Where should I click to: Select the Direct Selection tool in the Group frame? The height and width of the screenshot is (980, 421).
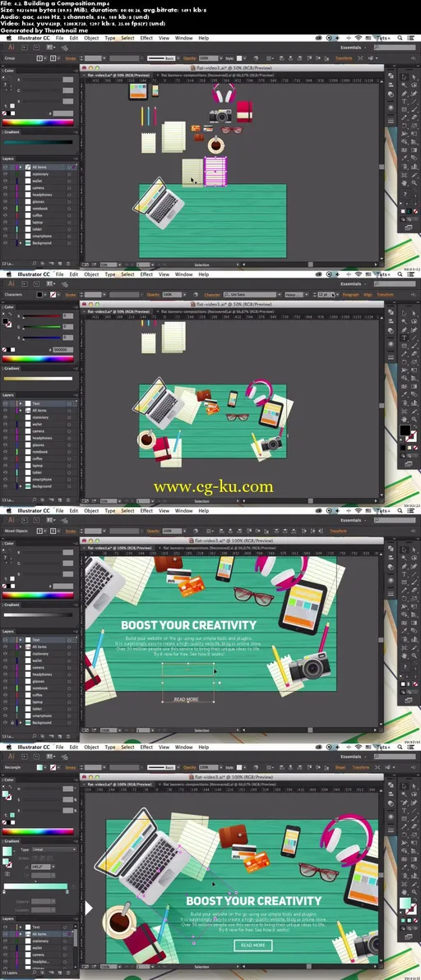(x=413, y=77)
